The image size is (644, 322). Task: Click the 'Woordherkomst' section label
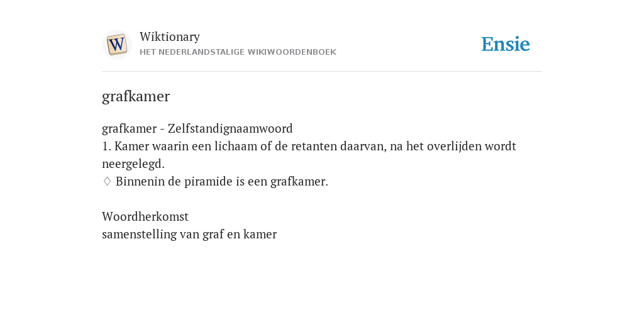[145, 216]
